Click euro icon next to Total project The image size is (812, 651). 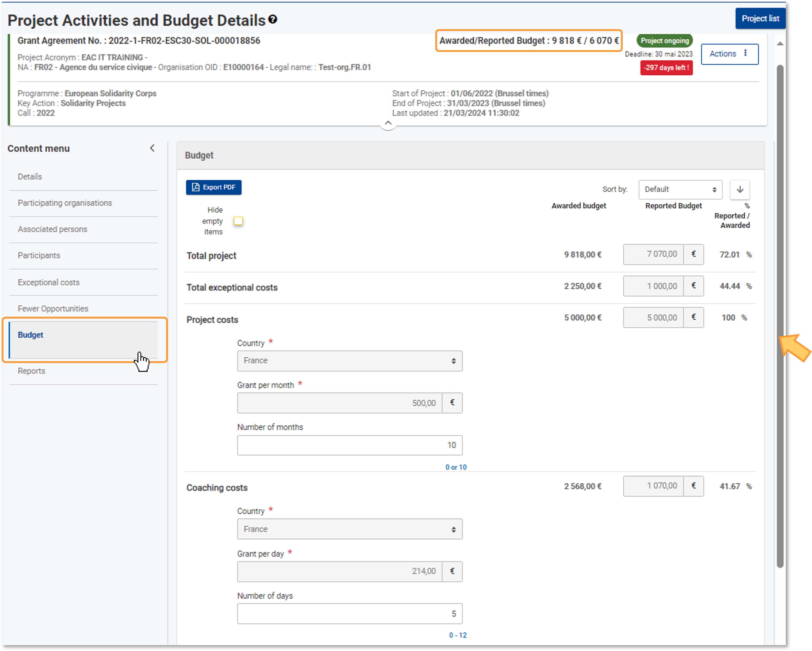click(693, 254)
